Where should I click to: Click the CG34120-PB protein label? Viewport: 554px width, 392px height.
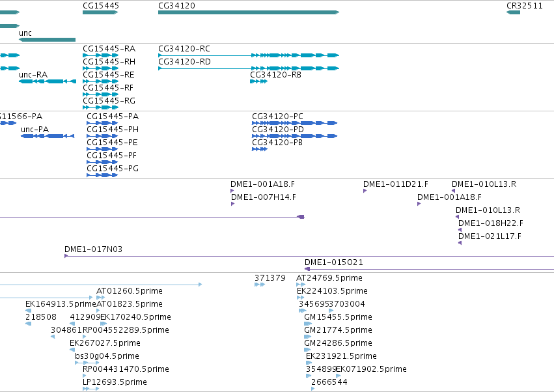(277, 143)
